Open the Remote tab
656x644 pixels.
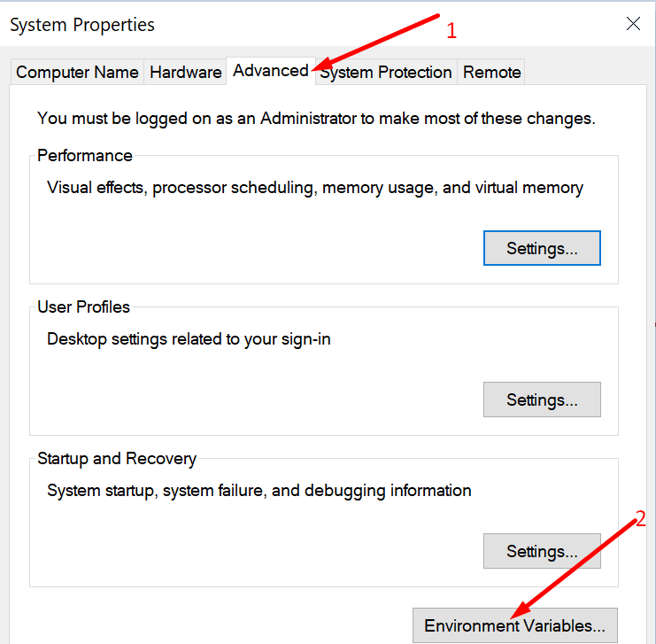(491, 72)
